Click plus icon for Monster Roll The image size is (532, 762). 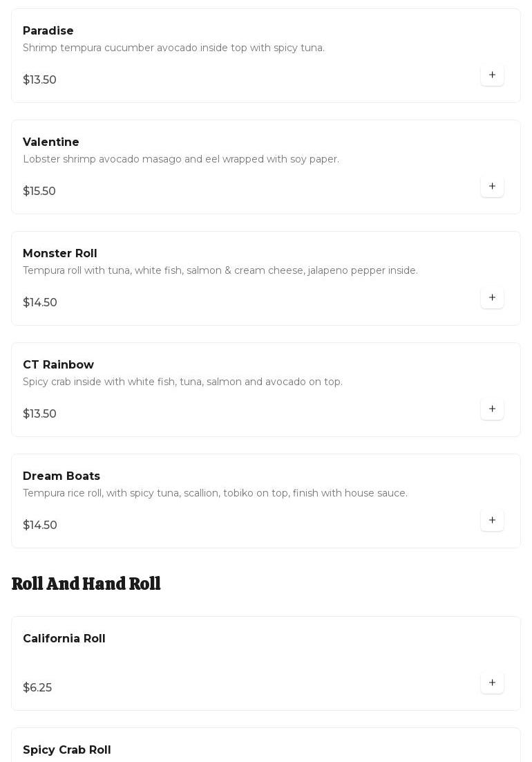pos(492,298)
